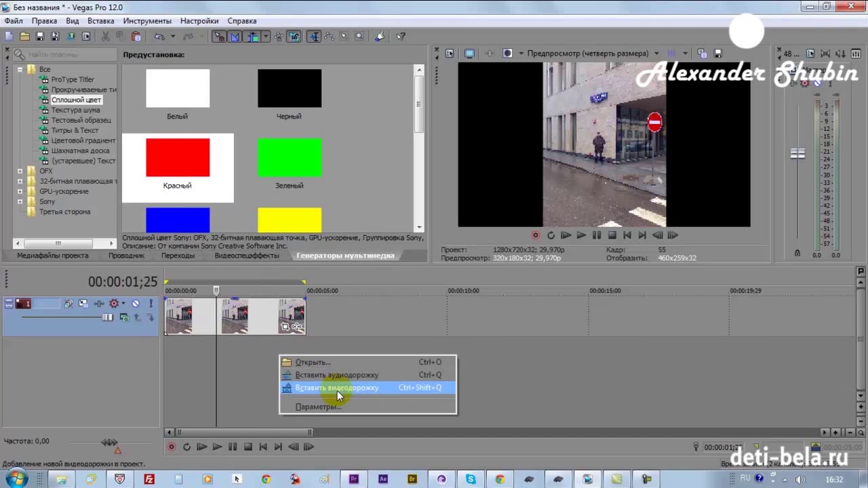Image resolution: width=868 pixels, height=488 pixels.
Task: Open preview quality dropdown (четверть размера)
Action: coord(656,53)
